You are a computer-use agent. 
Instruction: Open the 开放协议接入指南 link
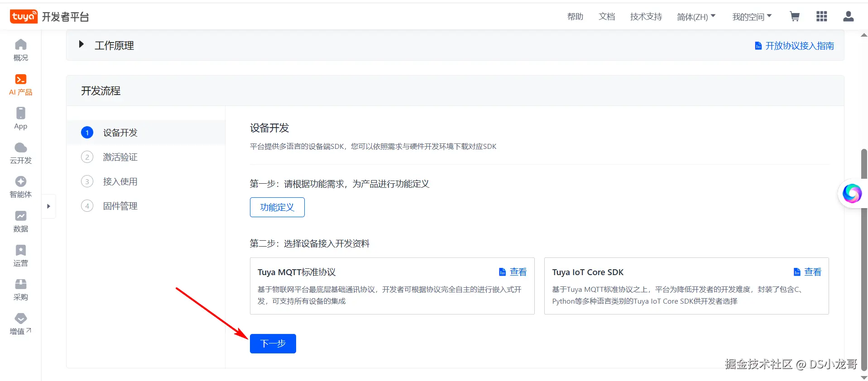pos(794,46)
